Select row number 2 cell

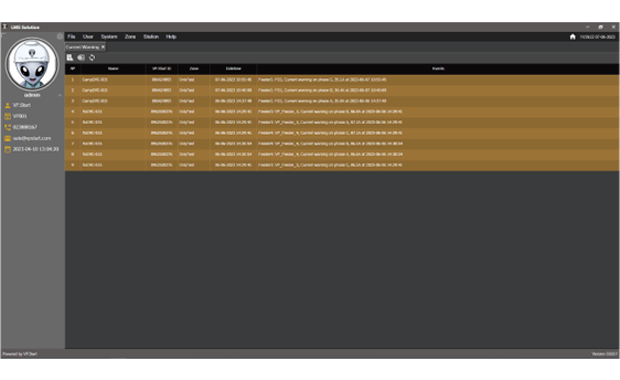pyautogui.click(x=72, y=91)
